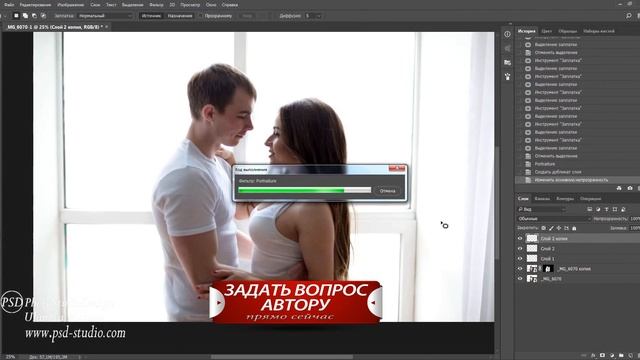Open 'Редактирование' menu
640x360 pixels.
(36, 5)
